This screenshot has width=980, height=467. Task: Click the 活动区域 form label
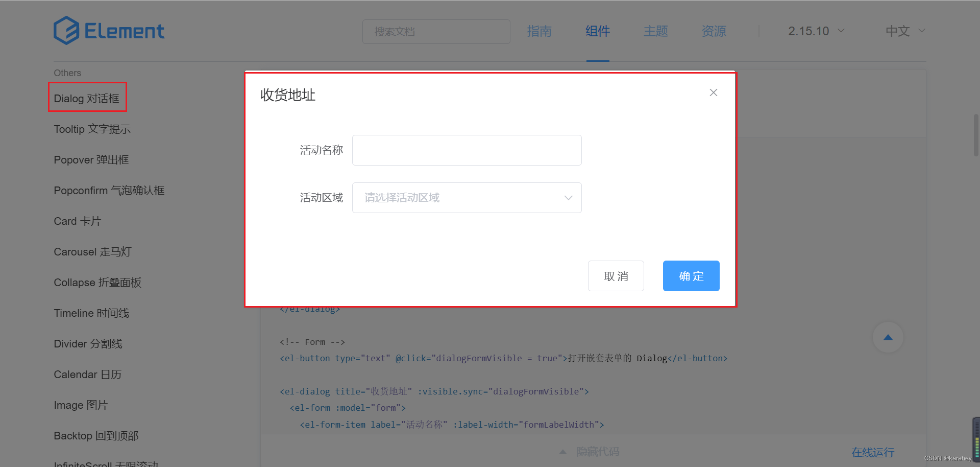pos(322,198)
